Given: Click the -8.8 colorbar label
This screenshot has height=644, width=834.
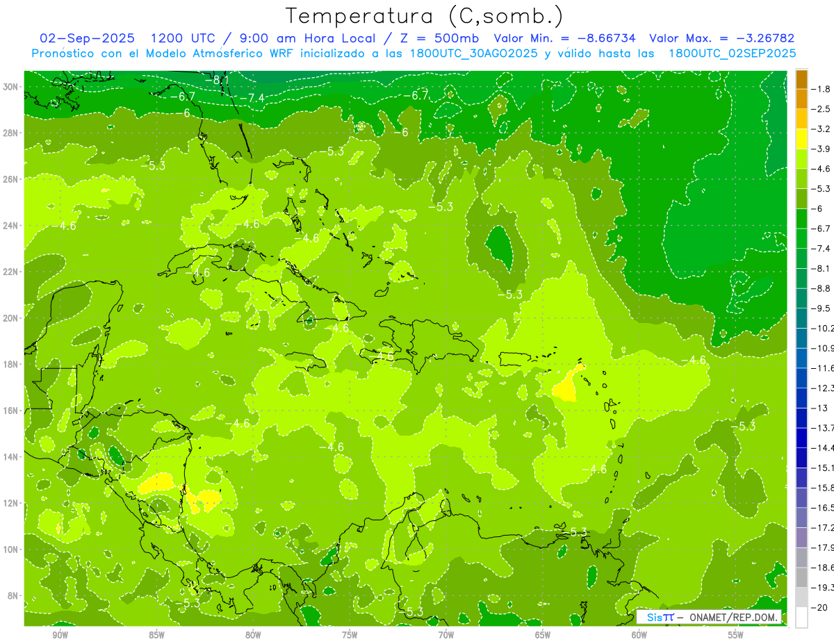Looking at the screenshot, I should [x=822, y=288].
